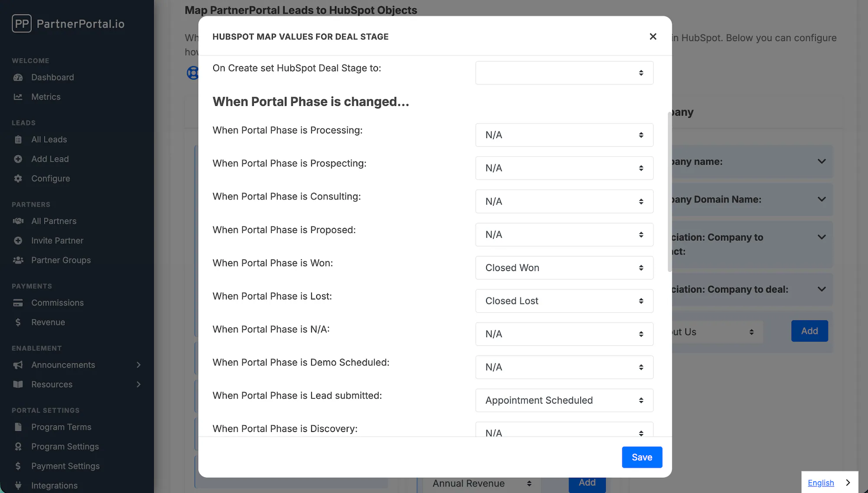868x493 pixels.
Task: Click the Add Lead plus icon
Action: coord(18,159)
